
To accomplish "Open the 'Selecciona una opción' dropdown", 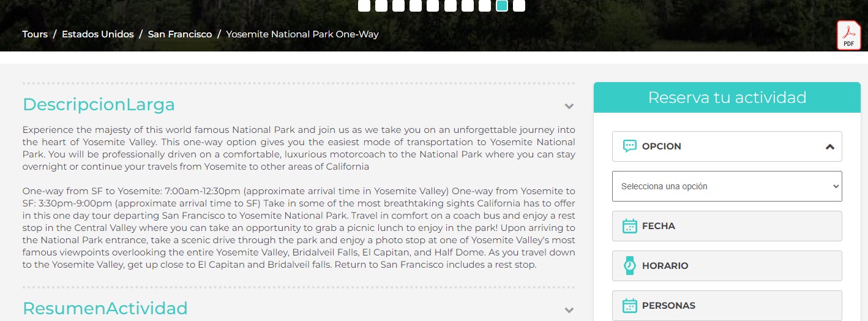I will pos(727,186).
